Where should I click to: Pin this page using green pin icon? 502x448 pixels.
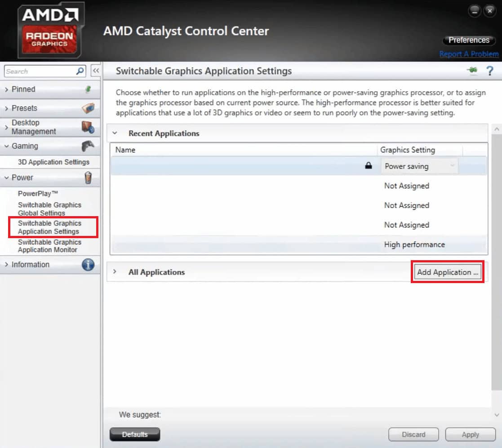pyautogui.click(x=472, y=71)
